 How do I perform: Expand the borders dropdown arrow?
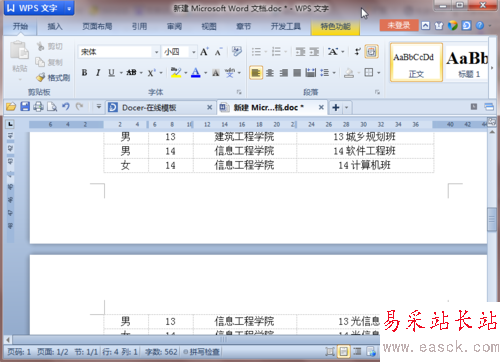coord(379,72)
